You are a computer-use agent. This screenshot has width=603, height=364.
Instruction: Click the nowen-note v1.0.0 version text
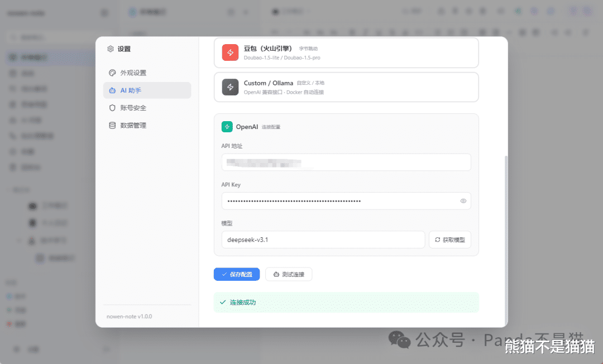pyautogui.click(x=129, y=317)
